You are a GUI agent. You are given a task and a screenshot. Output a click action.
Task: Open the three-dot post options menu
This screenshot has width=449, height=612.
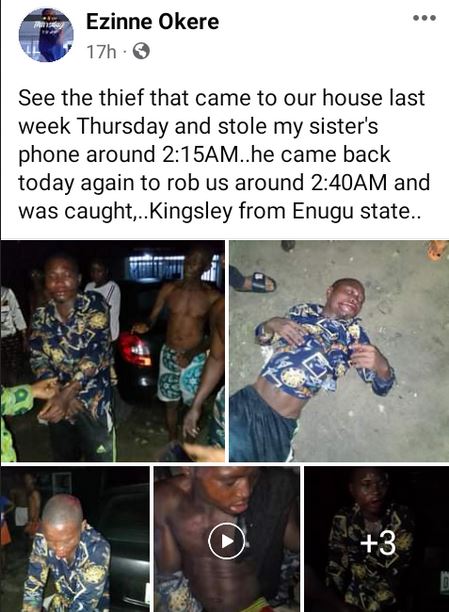click(x=425, y=18)
